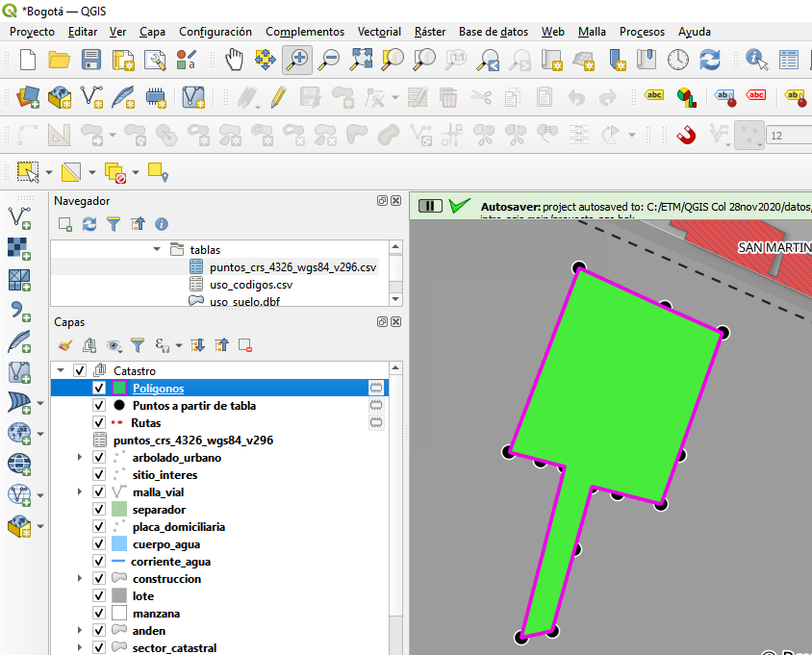The width and height of the screenshot is (812, 655).
Task: Open Layer Styling brush icon in Capas
Action: [65, 345]
